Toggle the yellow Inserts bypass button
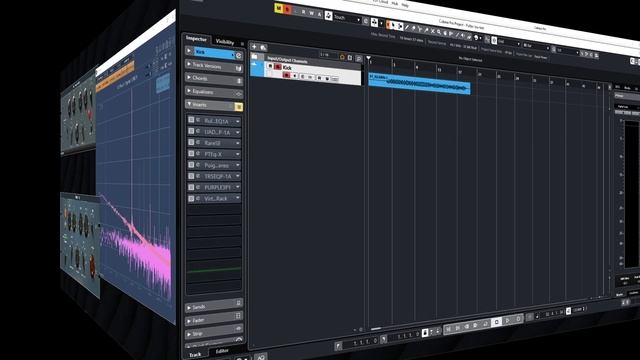 [238, 107]
